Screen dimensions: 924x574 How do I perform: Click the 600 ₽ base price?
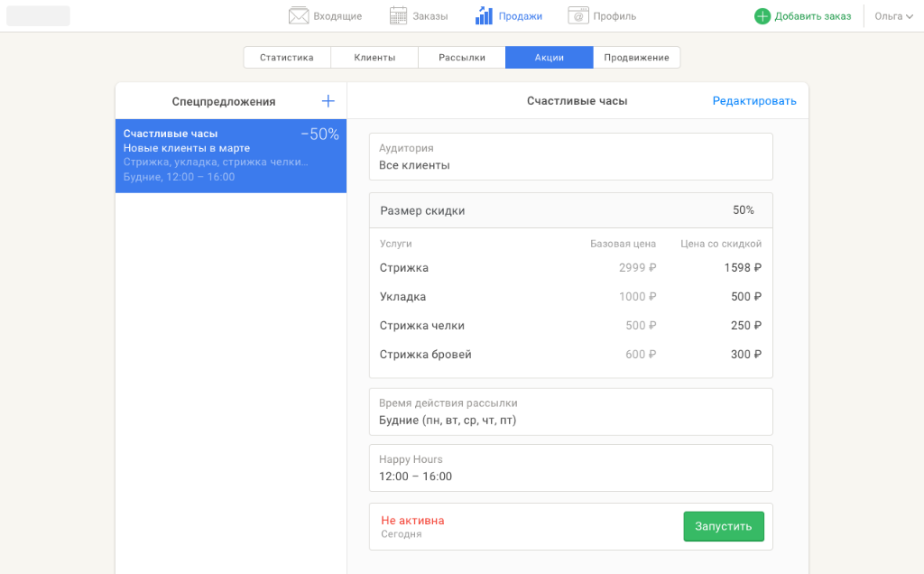coord(641,354)
